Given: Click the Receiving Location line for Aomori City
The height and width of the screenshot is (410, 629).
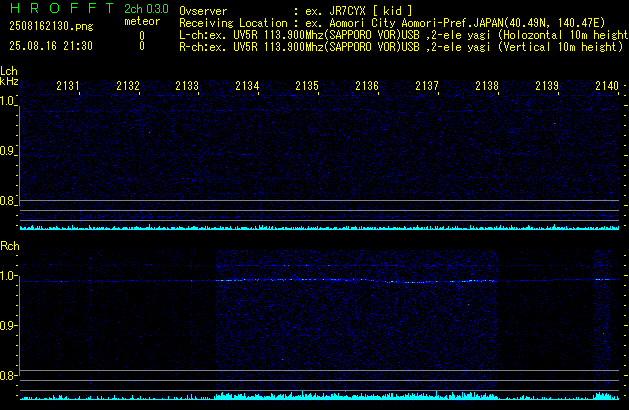Looking at the screenshot, I should (x=392, y=23).
